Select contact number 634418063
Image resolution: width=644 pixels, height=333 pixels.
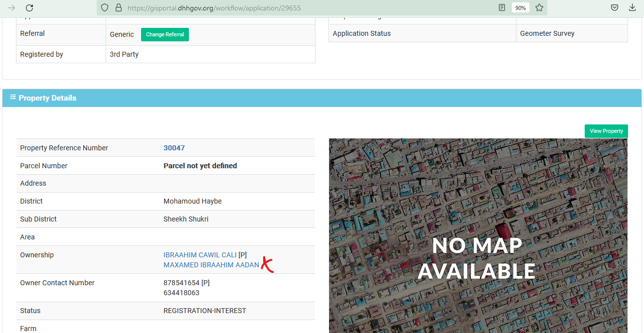(181, 293)
